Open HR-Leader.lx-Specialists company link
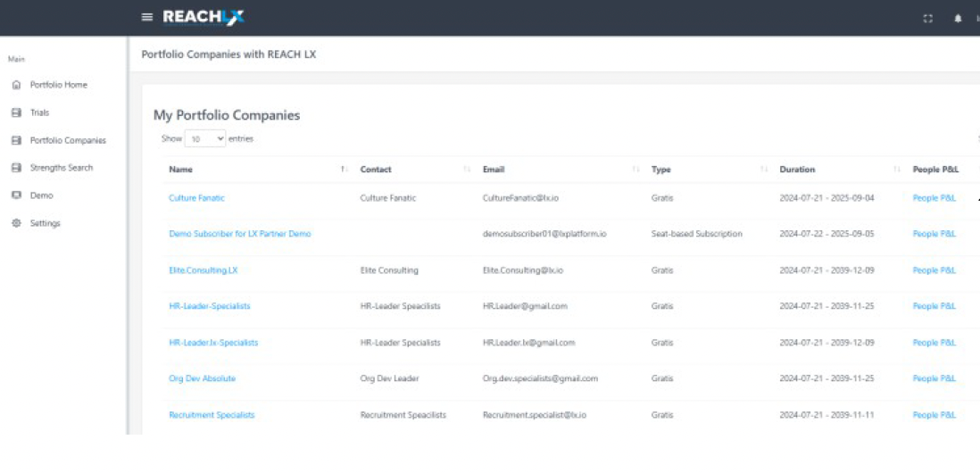980x473 pixels. tap(213, 343)
